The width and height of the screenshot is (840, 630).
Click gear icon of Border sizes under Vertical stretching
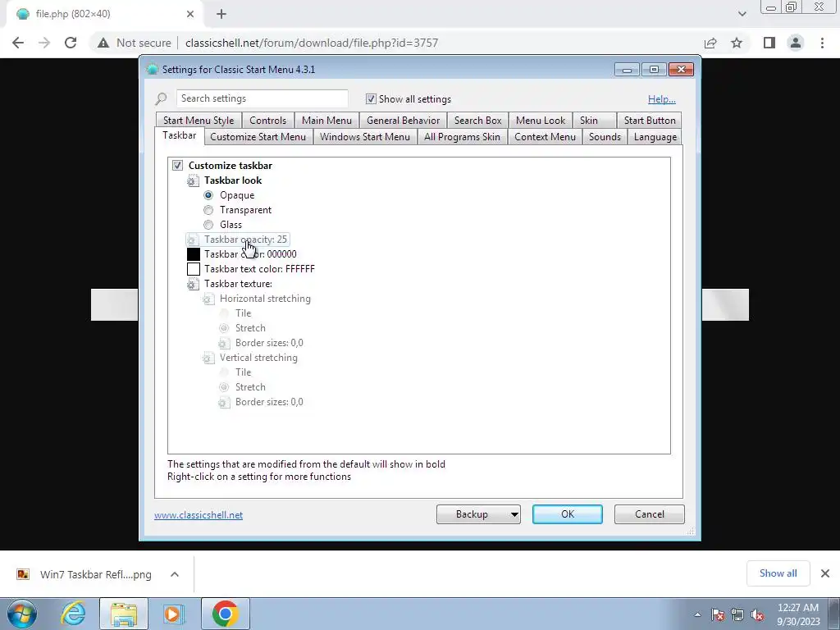(x=224, y=402)
